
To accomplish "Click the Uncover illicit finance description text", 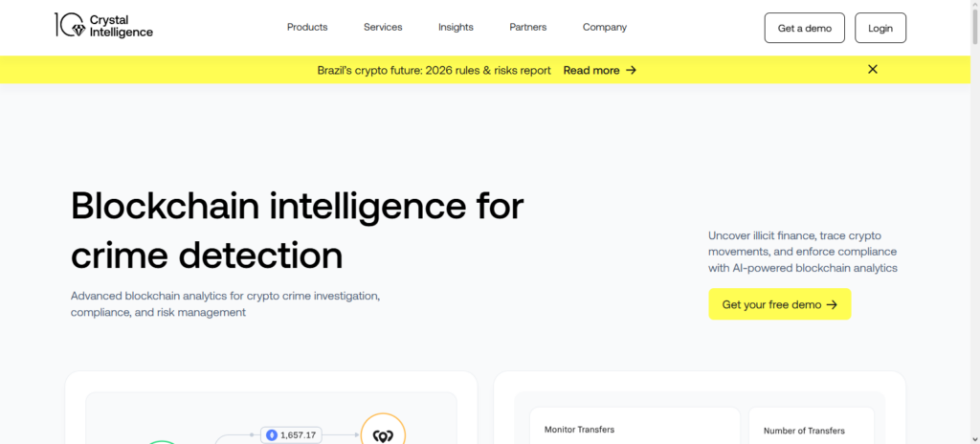I will tap(803, 252).
